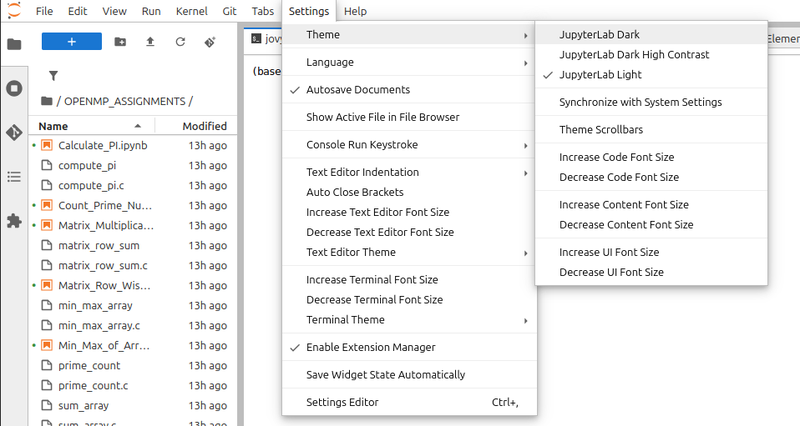
Task: Open the Extension Manager puzzle icon
Action: point(14,221)
